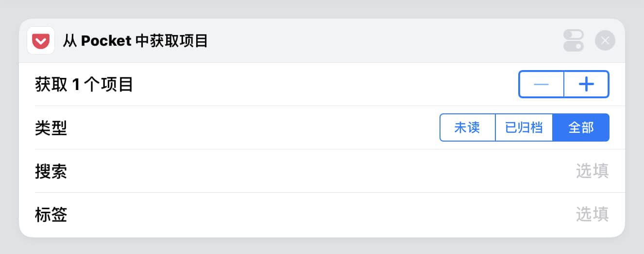The height and width of the screenshot is (254, 644).
Task: Select the 全部 type option
Action: (x=581, y=127)
